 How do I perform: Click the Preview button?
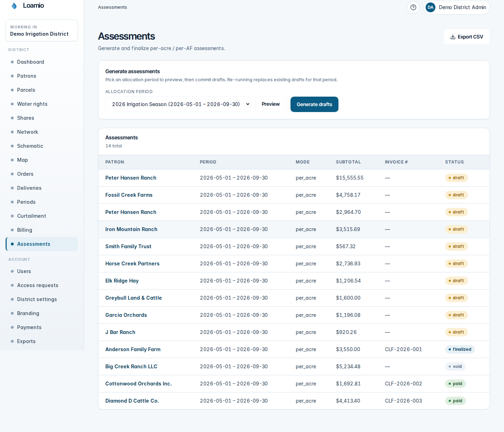[271, 104]
